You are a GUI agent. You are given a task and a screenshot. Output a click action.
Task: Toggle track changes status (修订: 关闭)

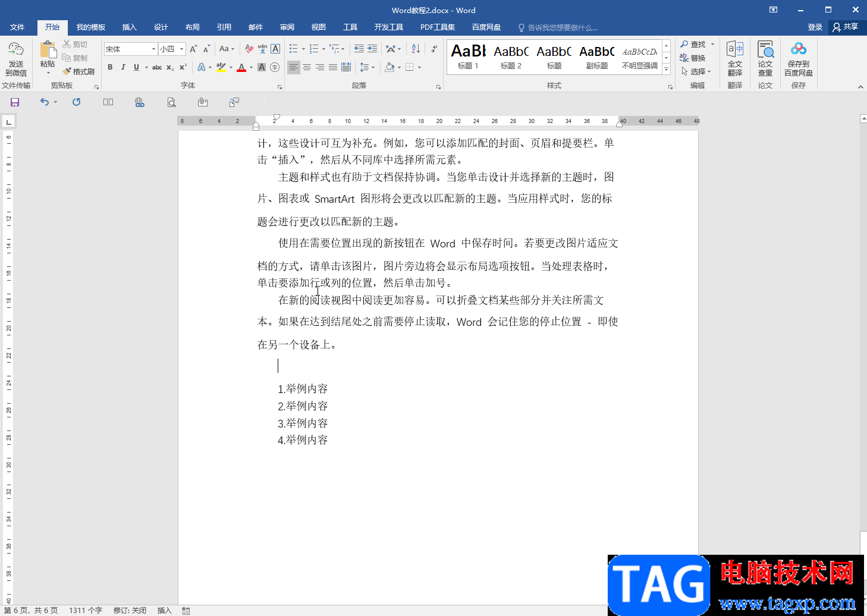[x=130, y=611]
